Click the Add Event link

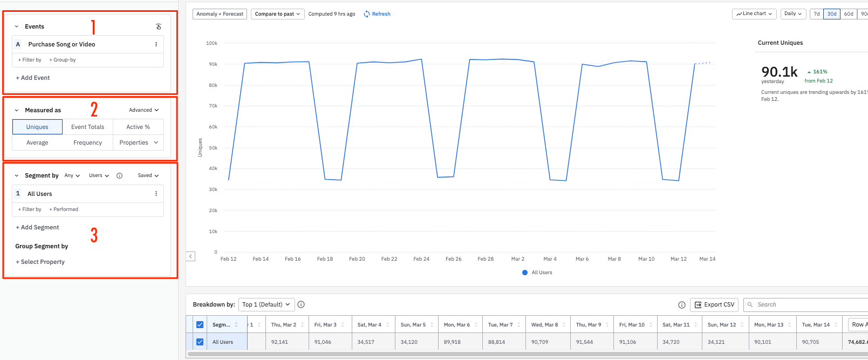[33, 78]
